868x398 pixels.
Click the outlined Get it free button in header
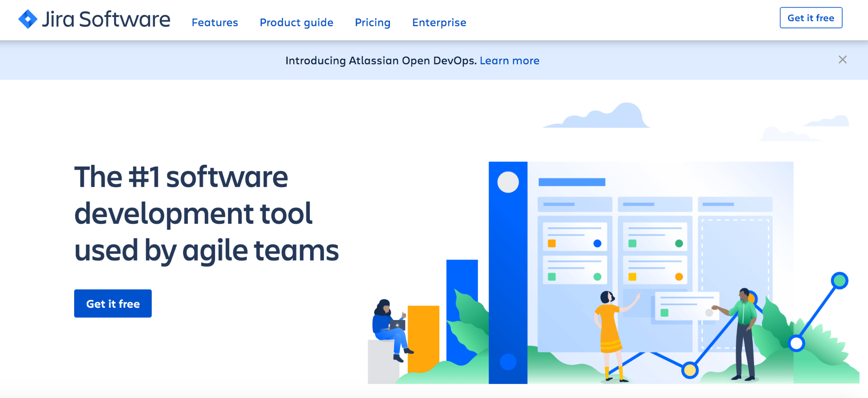[811, 18]
